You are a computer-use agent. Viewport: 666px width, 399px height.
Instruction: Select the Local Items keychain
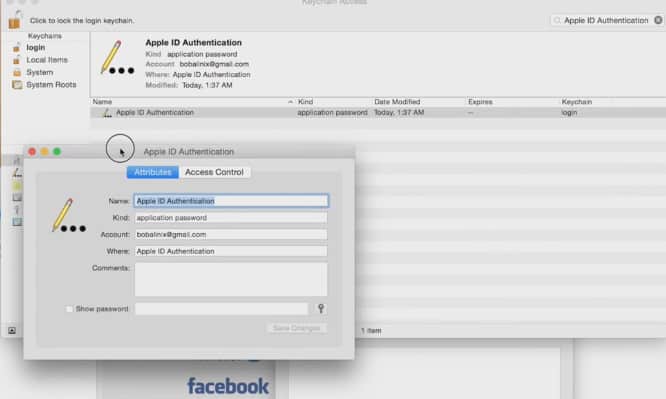[x=47, y=60]
